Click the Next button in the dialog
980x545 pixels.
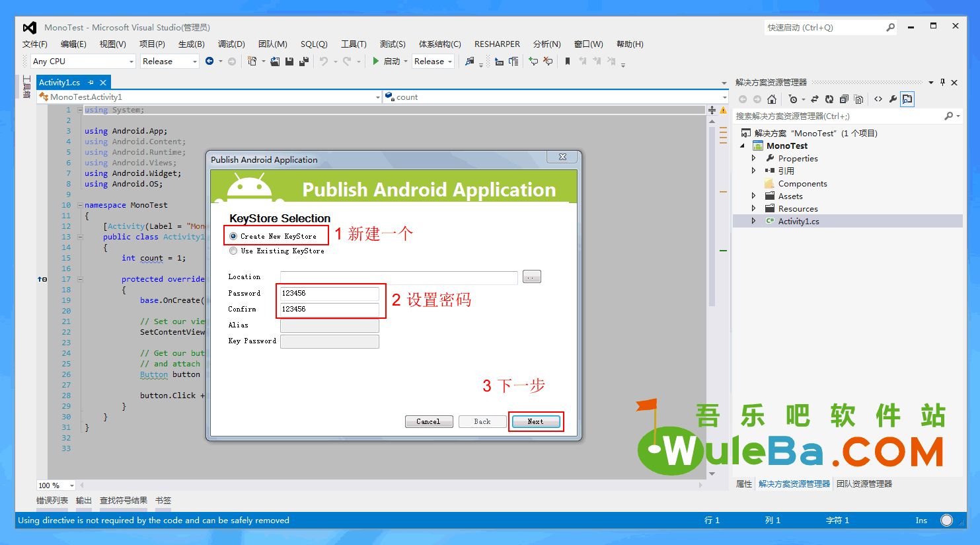coord(535,421)
